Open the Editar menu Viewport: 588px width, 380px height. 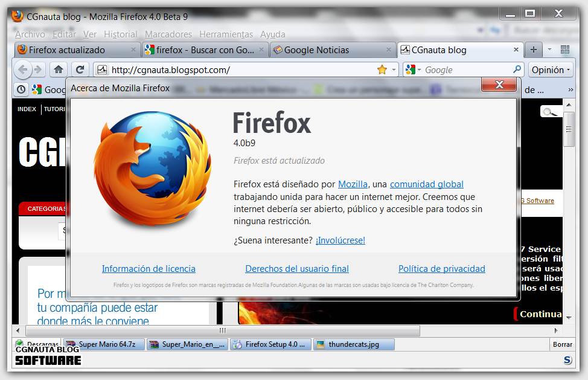tap(64, 34)
